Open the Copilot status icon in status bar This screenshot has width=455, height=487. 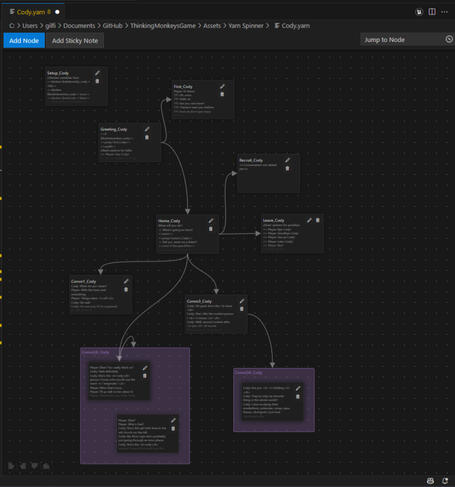pyautogui.click(x=430, y=481)
